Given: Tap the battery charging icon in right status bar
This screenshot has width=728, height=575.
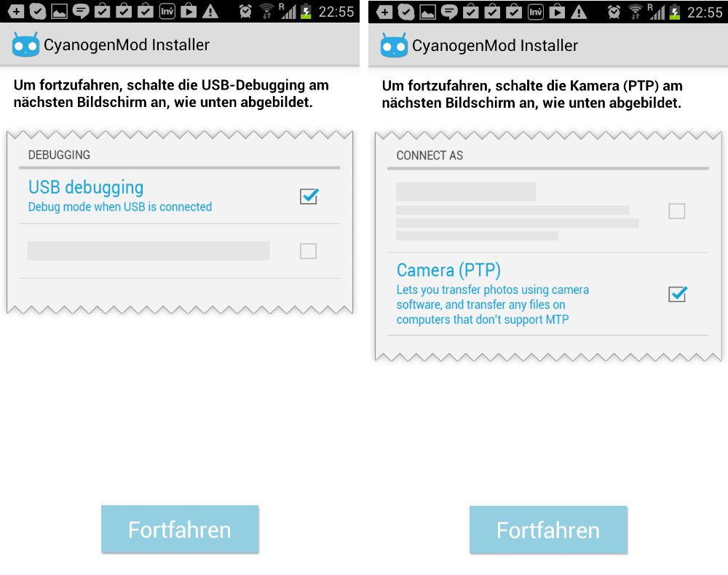Looking at the screenshot, I should [x=674, y=11].
